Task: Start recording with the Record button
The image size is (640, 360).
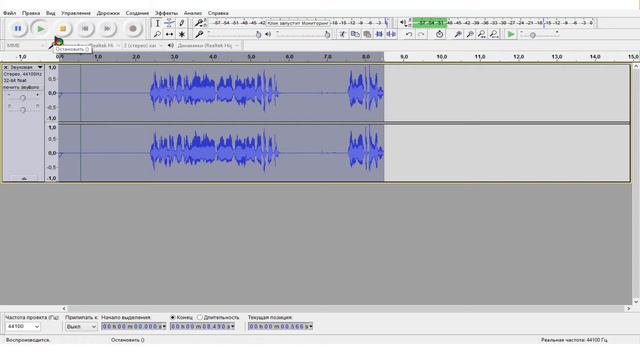Action: pyautogui.click(x=133, y=29)
